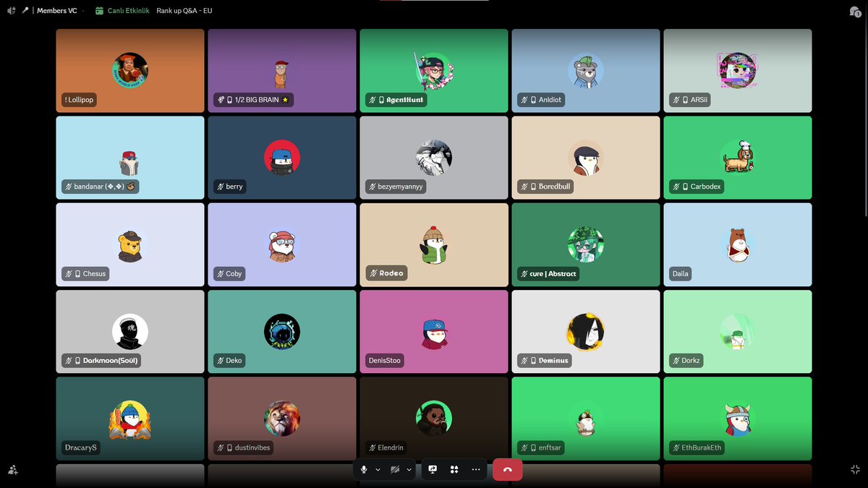This screenshot has height=488, width=868.
Task: Click the Rank up Q&A - EU title
Action: click(184, 11)
